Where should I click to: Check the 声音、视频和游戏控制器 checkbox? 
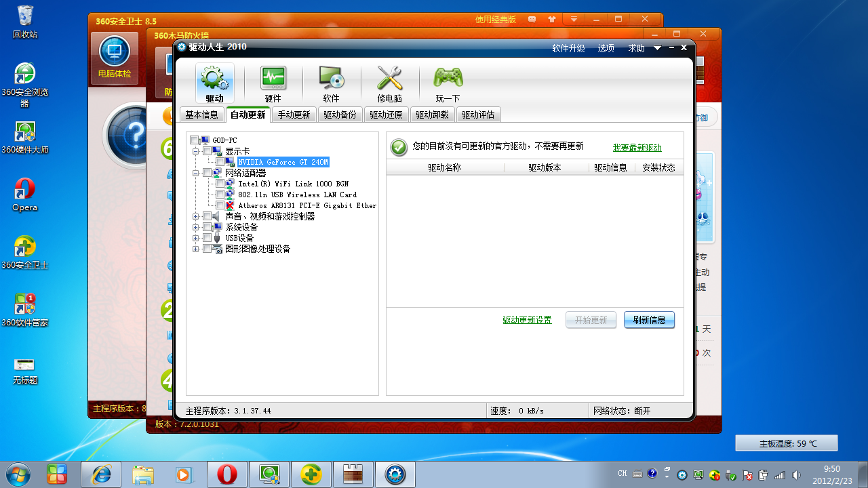pyautogui.click(x=208, y=216)
